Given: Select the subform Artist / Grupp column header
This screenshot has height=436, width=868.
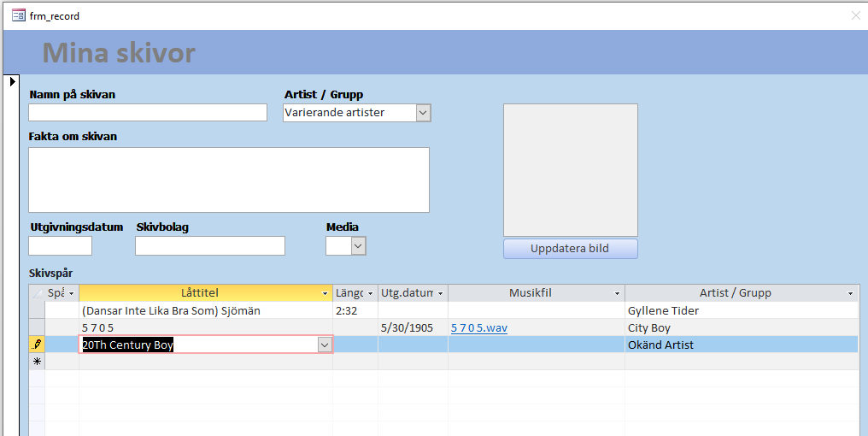Looking at the screenshot, I should [735, 293].
